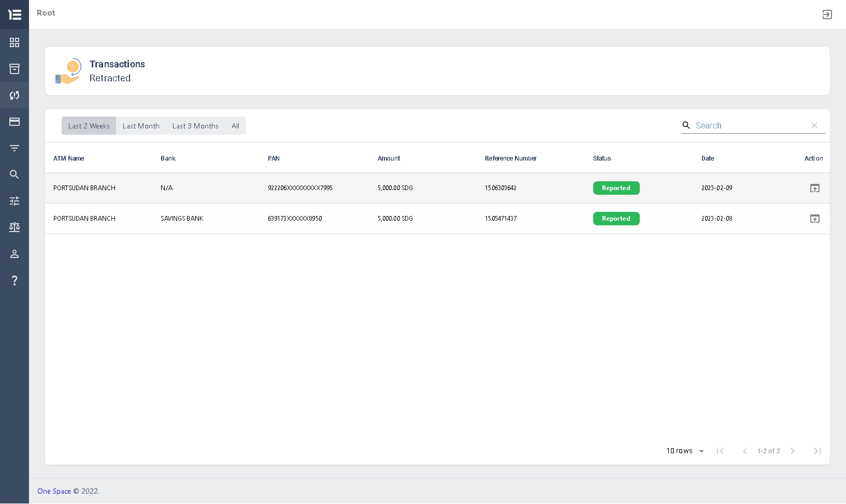Click the retracted transactions sidebar icon

tap(15, 95)
